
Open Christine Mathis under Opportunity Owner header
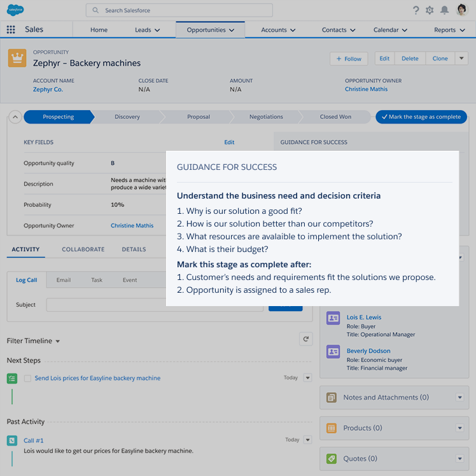click(366, 89)
